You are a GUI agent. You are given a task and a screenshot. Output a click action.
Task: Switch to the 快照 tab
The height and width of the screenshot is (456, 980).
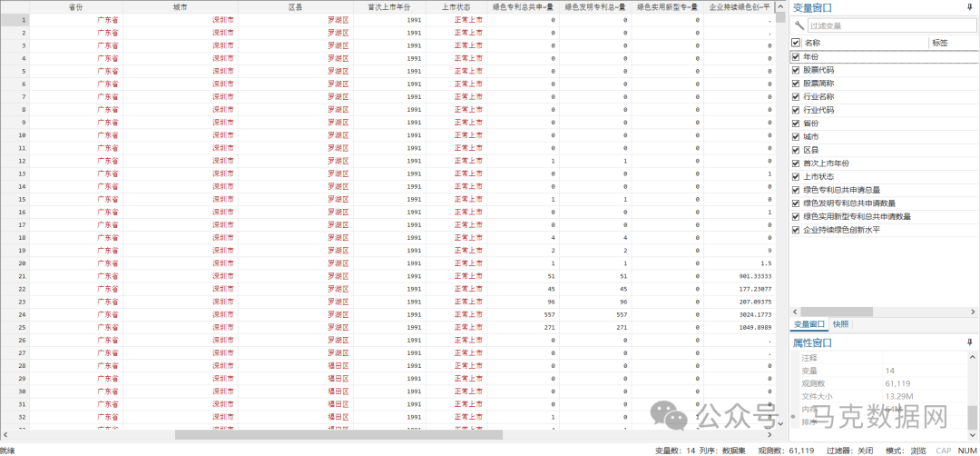840,324
